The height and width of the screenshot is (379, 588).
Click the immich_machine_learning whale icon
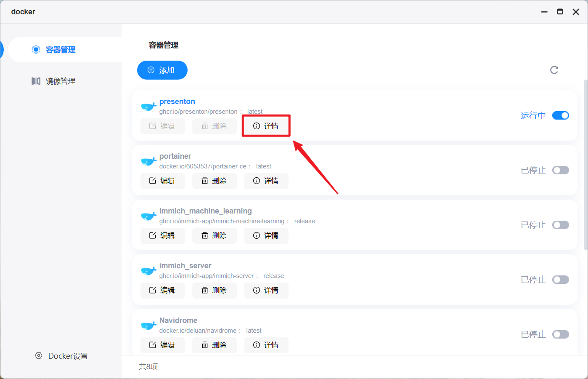pyautogui.click(x=148, y=216)
